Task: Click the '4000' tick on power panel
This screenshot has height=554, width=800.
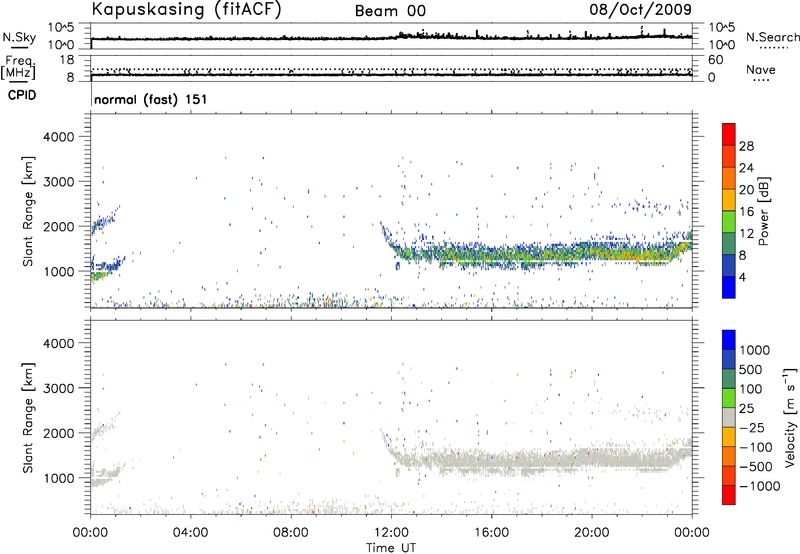Action: [58, 137]
